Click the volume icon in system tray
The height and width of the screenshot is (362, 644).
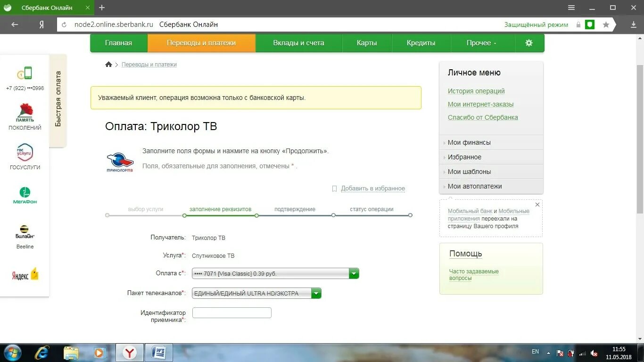pyautogui.click(x=594, y=353)
